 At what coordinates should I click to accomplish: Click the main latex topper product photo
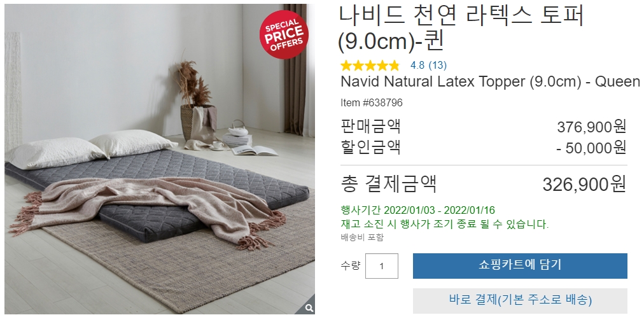(160, 159)
